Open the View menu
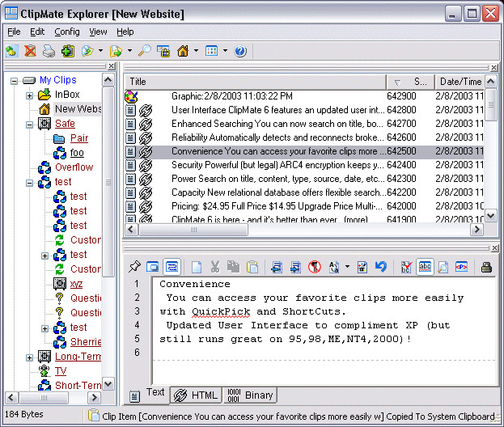The width and height of the screenshot is (504, 427). pyautogui.click(x=98, y=32)
